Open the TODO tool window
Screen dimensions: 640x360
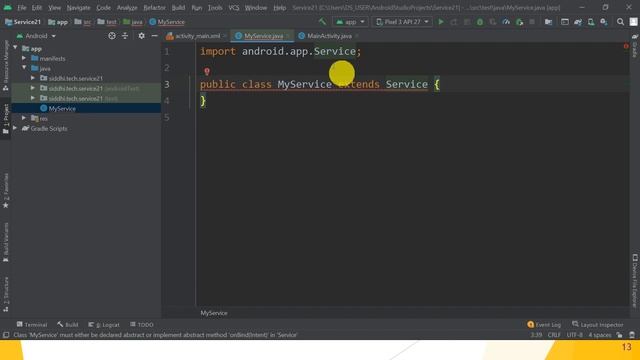(142, 325)
